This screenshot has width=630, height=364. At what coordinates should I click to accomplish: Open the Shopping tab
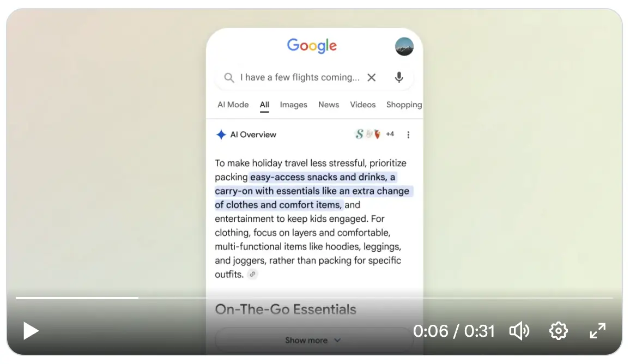coord(404,105)
